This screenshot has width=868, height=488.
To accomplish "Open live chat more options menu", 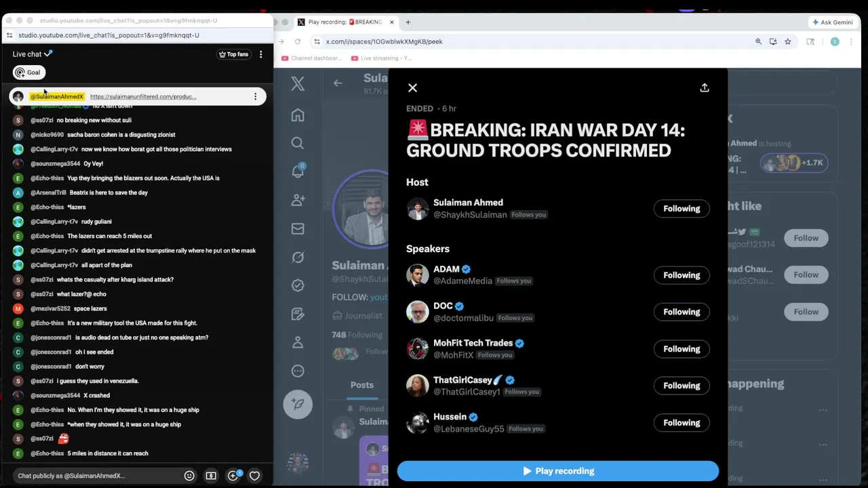I will click(260, 54).
